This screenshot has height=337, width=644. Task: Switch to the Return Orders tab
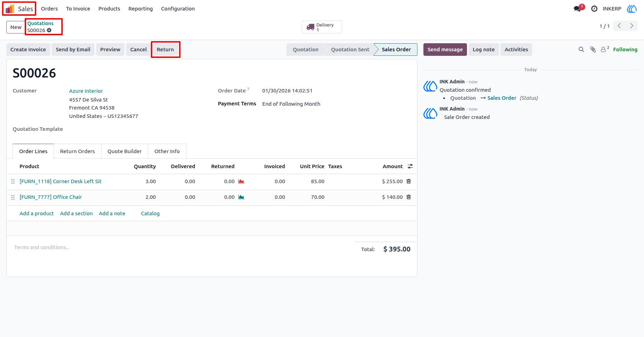click(77, 151)
